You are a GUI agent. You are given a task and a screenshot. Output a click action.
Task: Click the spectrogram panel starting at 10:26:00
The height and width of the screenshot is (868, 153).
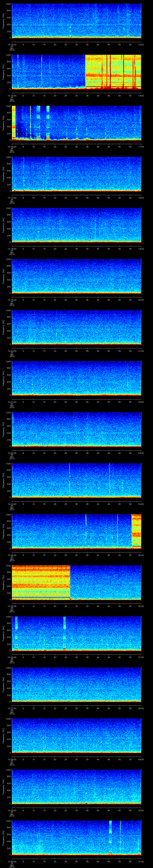(x=76, y=634)
